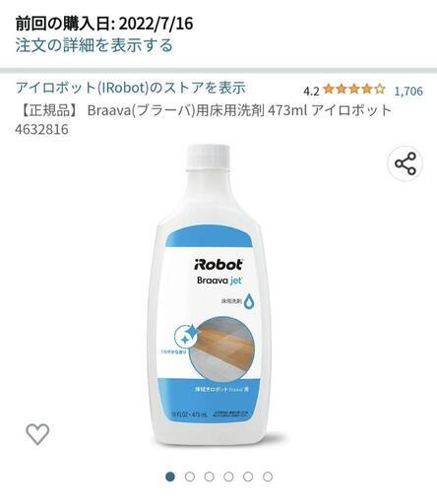Switch to the second product image dot
This screenshot has height=504, width=437.
[x=190, y=476]
